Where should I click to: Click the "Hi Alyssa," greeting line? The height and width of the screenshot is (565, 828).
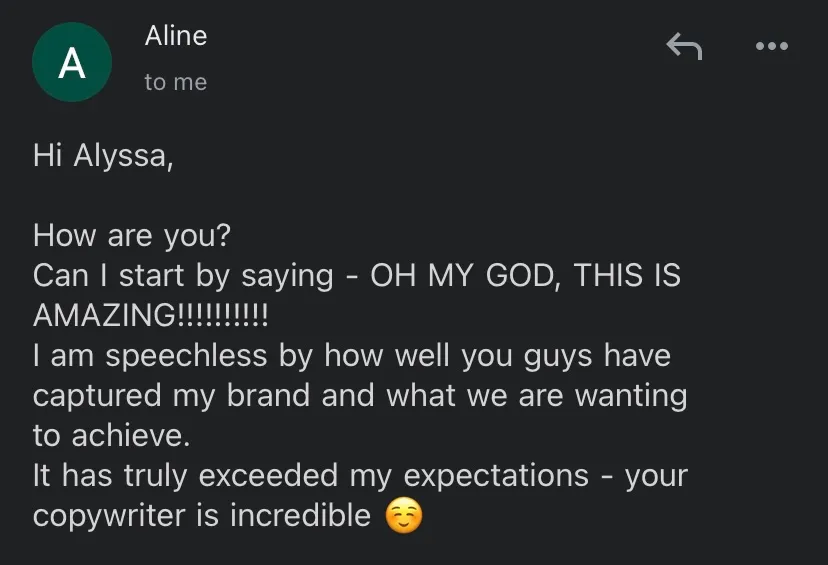102,156
